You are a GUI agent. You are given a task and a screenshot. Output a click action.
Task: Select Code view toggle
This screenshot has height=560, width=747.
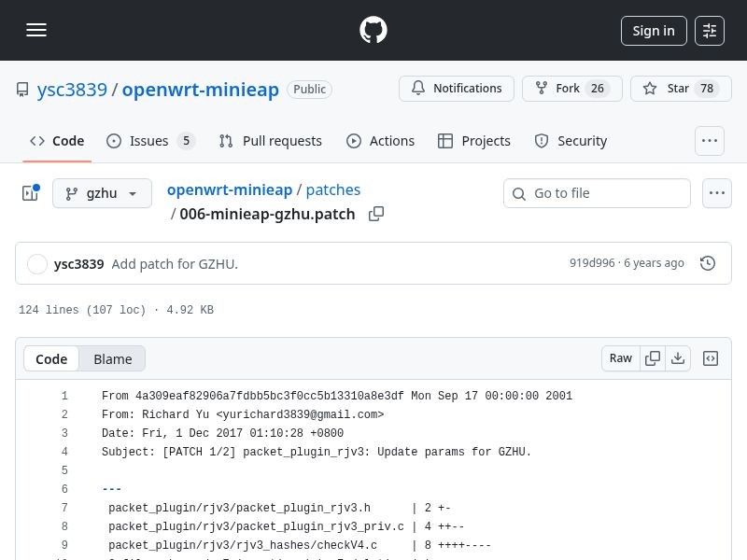pos(51,359)
